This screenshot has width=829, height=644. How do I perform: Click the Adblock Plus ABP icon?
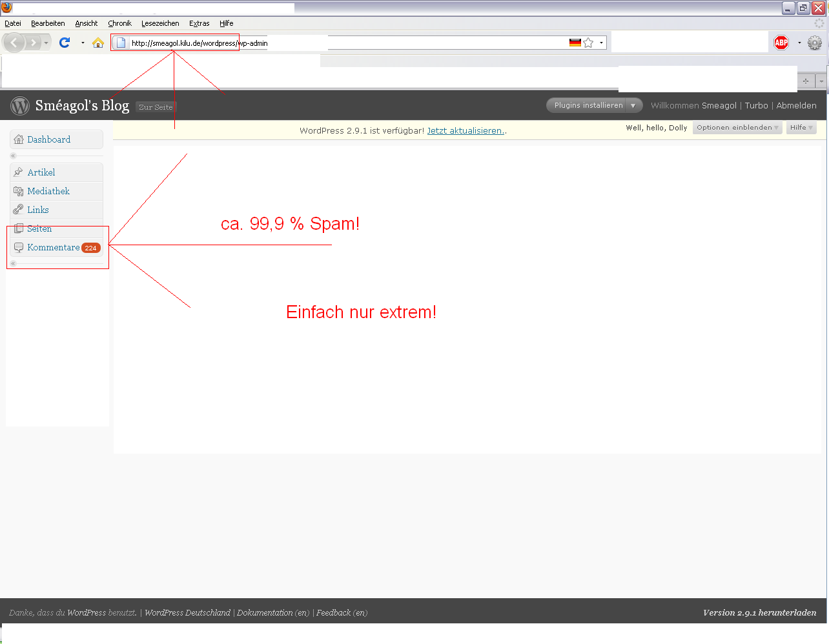[781, 43]
